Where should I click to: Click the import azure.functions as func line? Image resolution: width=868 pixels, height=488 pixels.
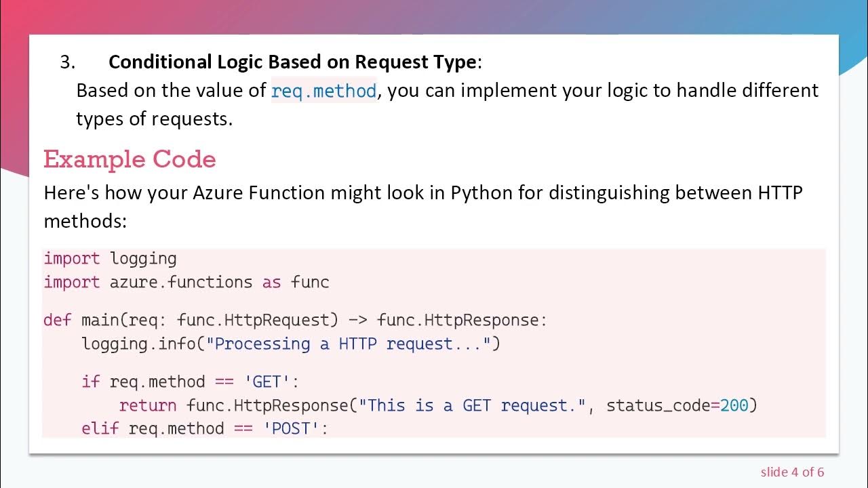[x=186, y=282]
